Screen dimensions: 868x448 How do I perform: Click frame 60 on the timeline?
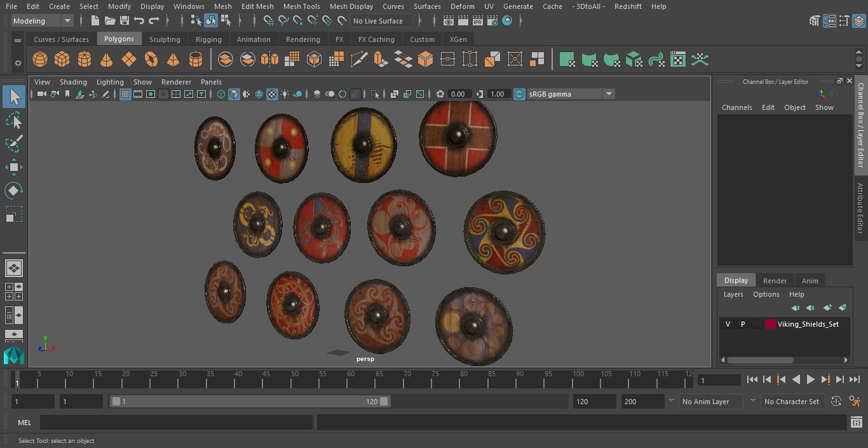pyautogui.click(x=351, y=380)
